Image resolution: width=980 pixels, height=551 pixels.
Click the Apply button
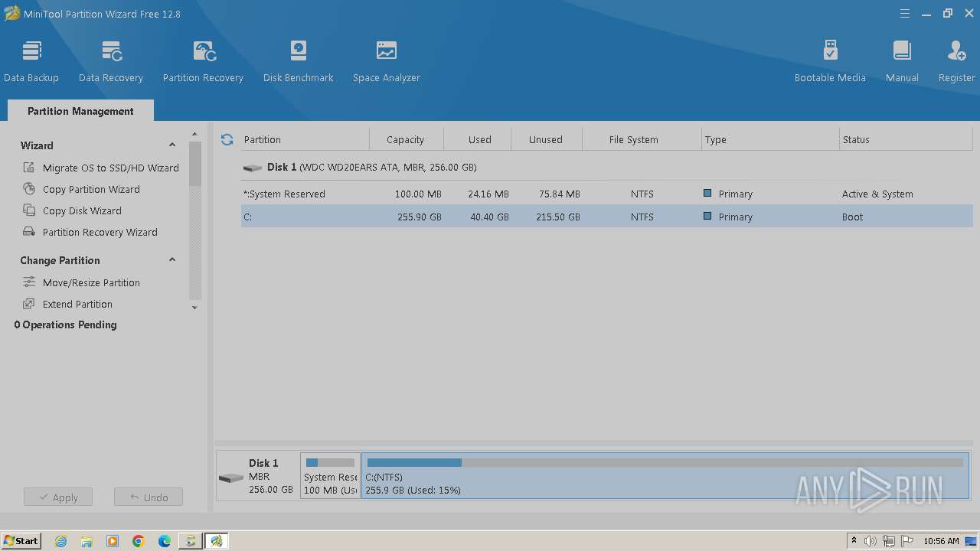click(x=58, y=497)
